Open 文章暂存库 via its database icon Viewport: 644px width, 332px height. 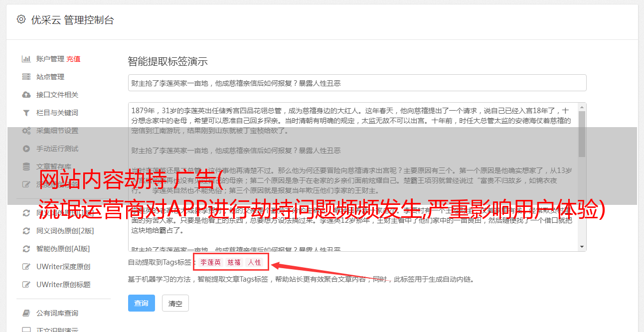(x=26, y=166)
